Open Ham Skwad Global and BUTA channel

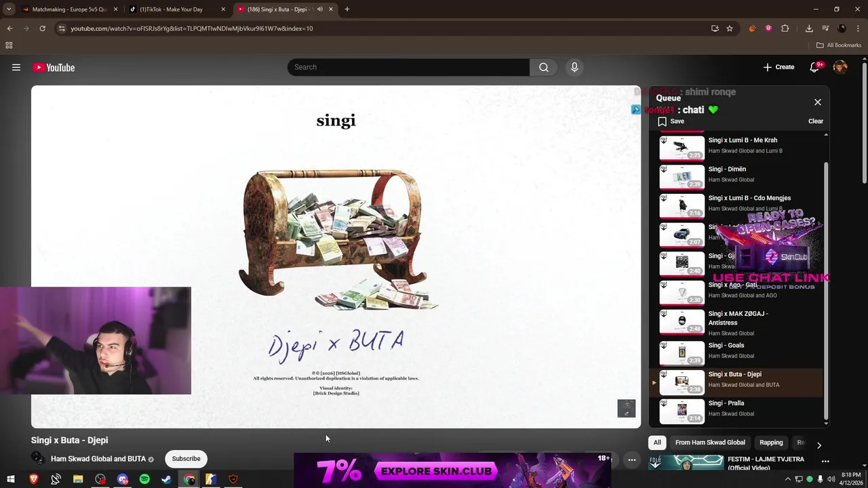pos(98,459)
